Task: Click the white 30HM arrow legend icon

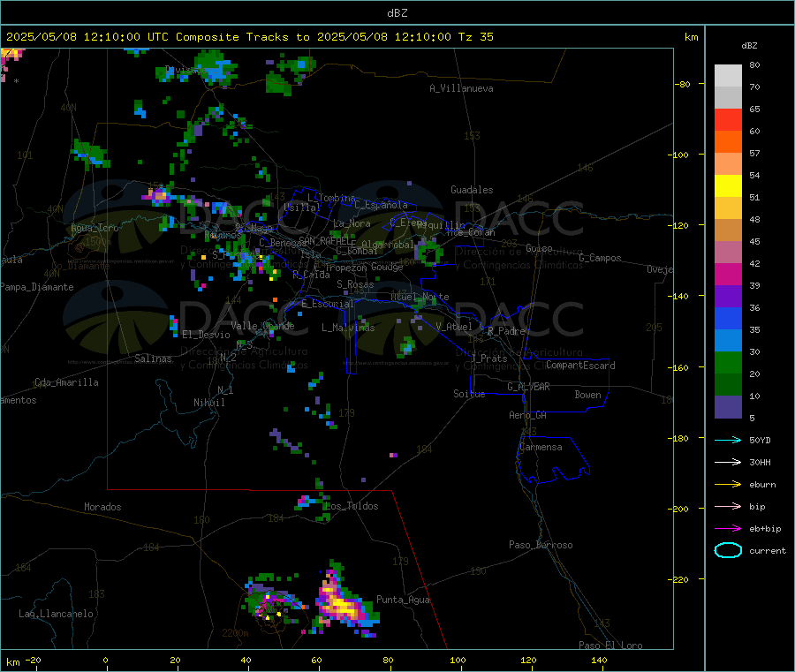Action: (728, 462)
